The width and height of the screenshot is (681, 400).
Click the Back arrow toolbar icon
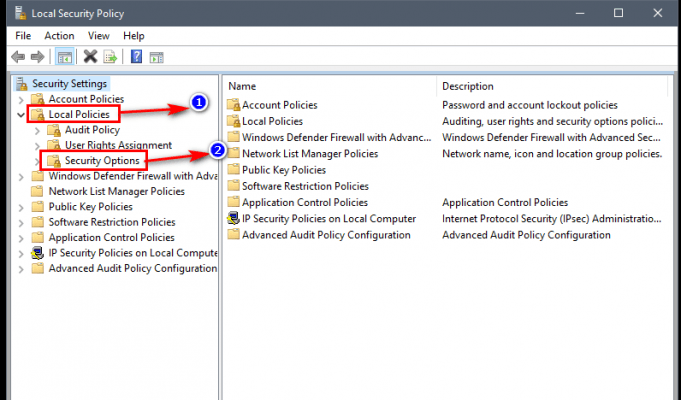coord(18,56)
